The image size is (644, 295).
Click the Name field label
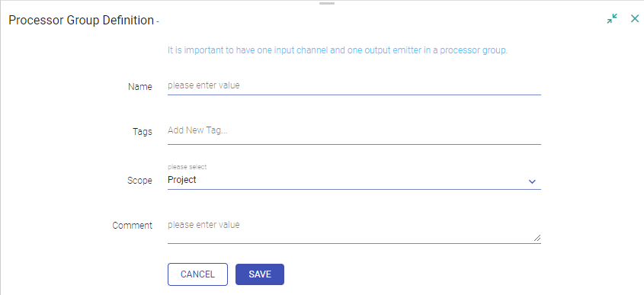tap(140, 87)
